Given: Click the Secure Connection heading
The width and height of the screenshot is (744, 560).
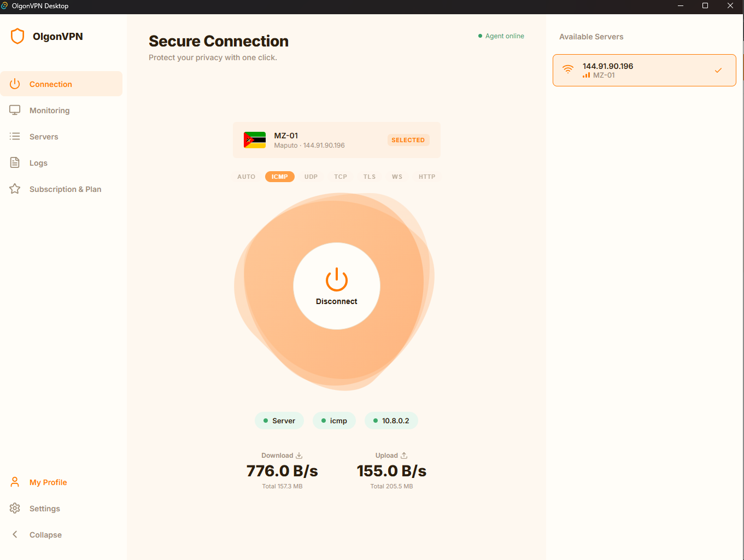Looking at the screenshot, I should coord(219,41).
